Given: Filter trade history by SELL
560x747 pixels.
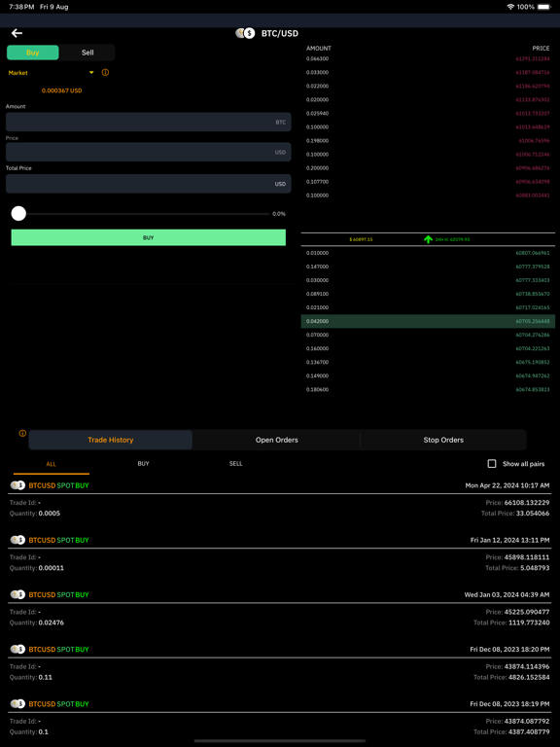Looking at the screenshot, I should 235,464.
